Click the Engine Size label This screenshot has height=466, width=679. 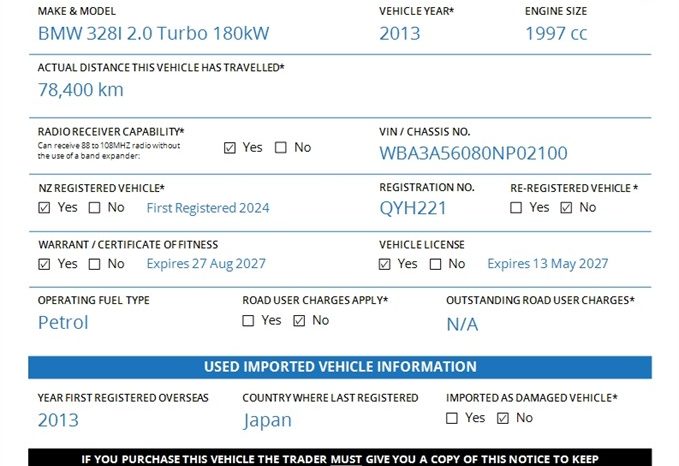click(x=556, y=11)
